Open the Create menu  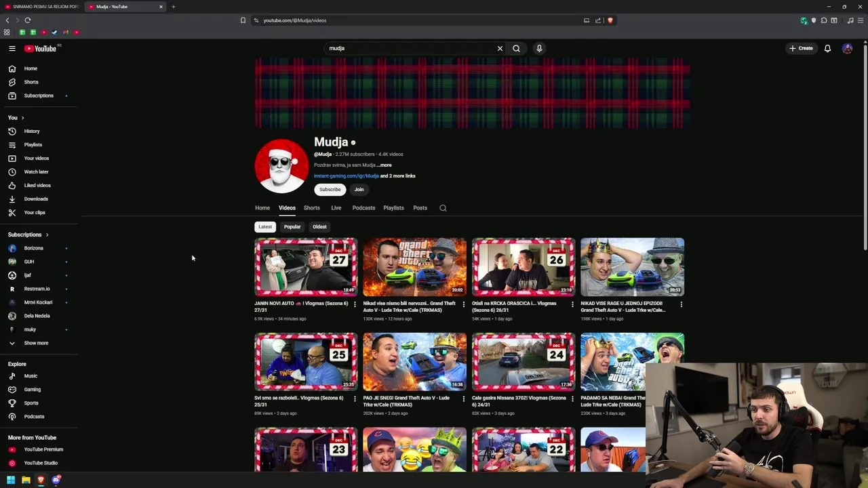(801, 48)
